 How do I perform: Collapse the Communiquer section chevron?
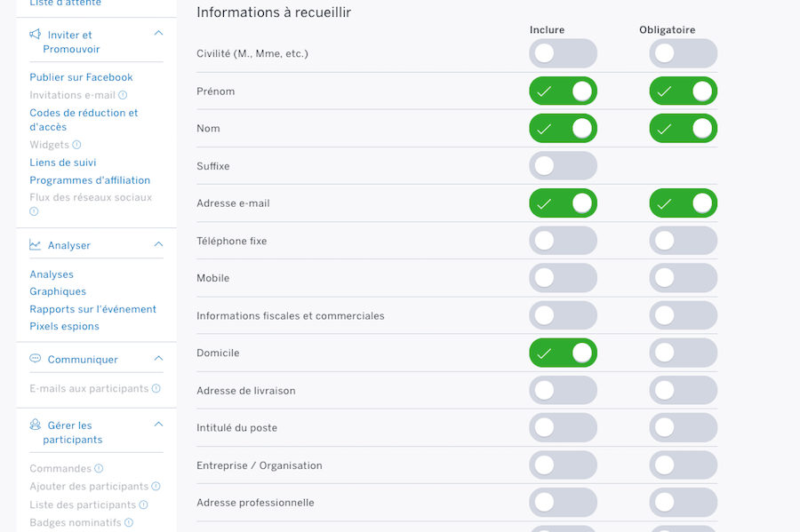tap(158, 359)
